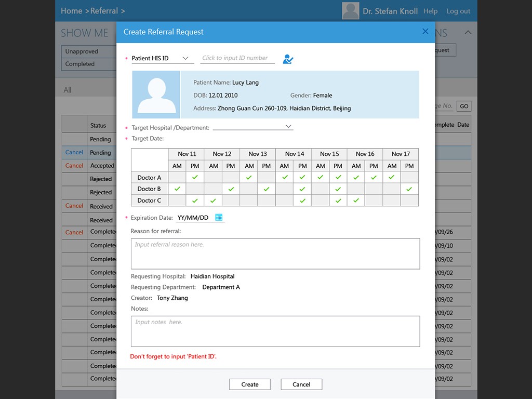
Task: Click the user avatar next to Dr. Stefan Knoll
Action: click(x=351, y=11)
